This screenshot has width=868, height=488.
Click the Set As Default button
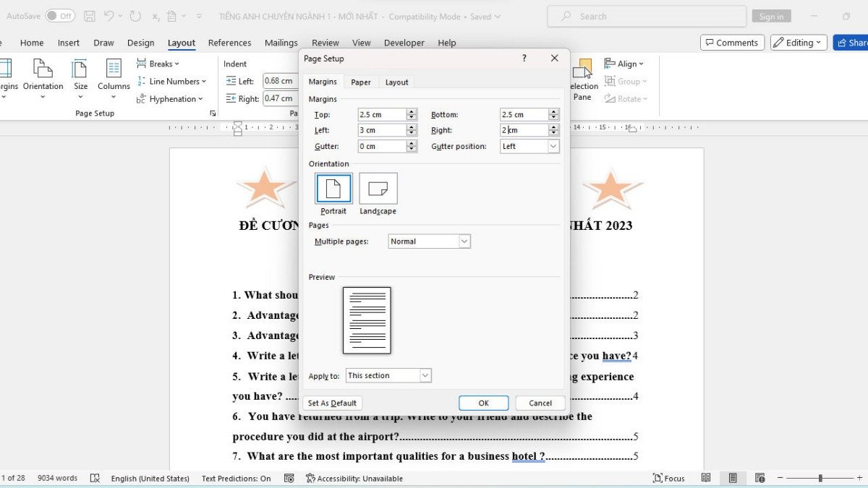(332, 403)
